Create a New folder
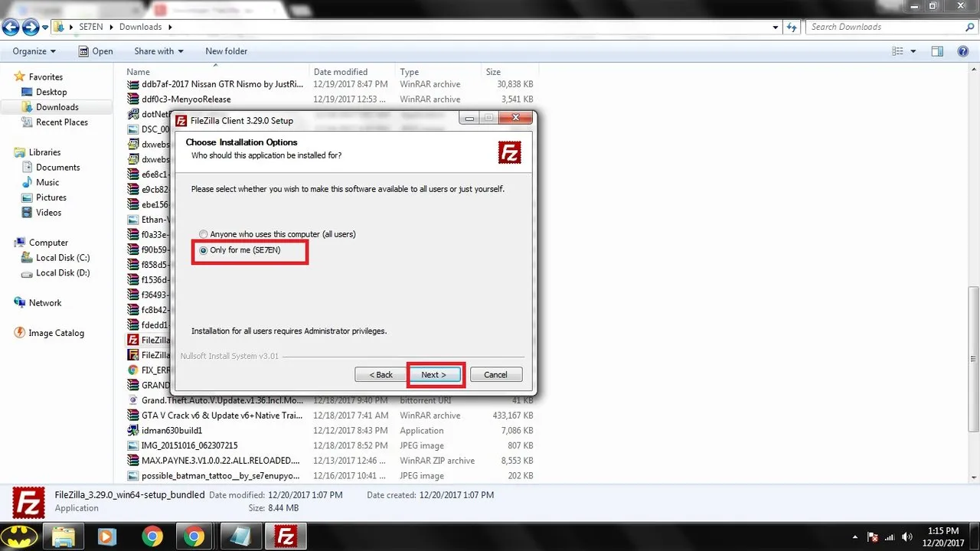980x551 pixels. pyautogui.click(x=226, y=51)
